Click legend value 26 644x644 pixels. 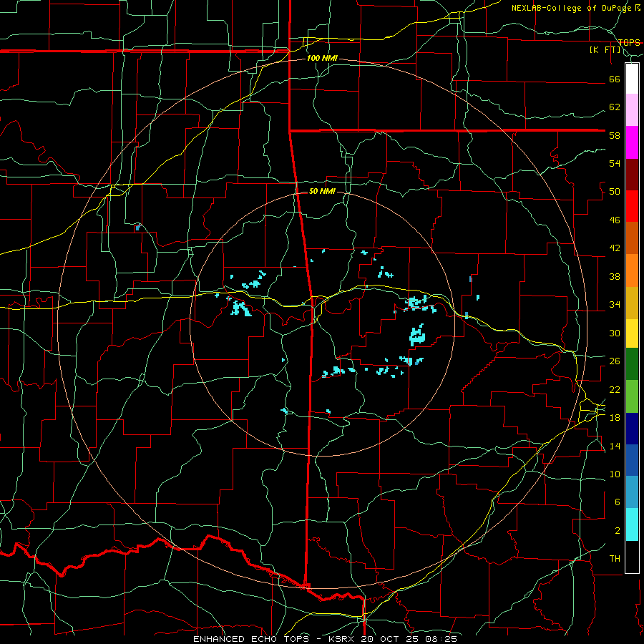tap(615, 361)
